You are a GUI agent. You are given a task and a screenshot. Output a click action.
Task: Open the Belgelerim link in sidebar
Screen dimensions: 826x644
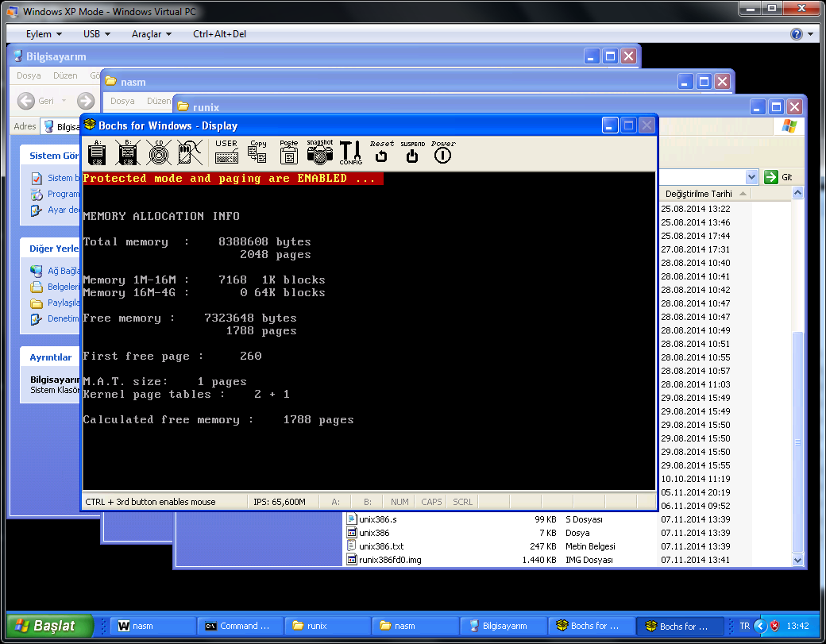coord(56,287)
